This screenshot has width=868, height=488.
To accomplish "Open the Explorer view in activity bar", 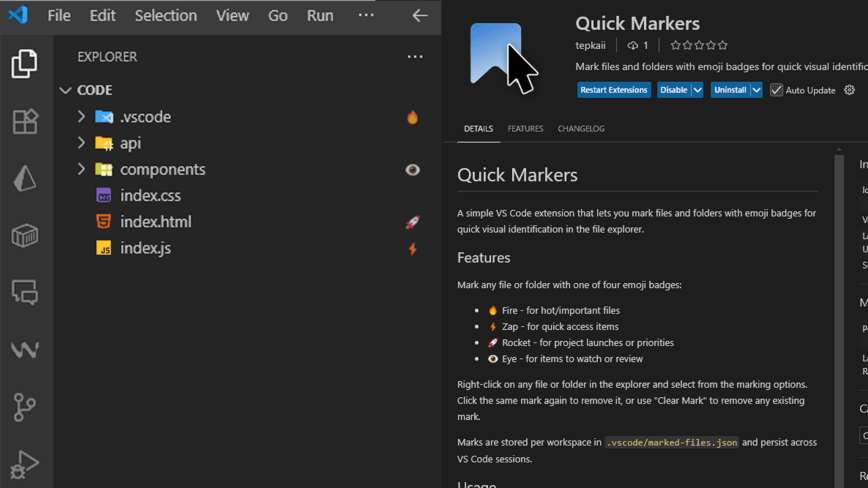I will coord(24,64).
